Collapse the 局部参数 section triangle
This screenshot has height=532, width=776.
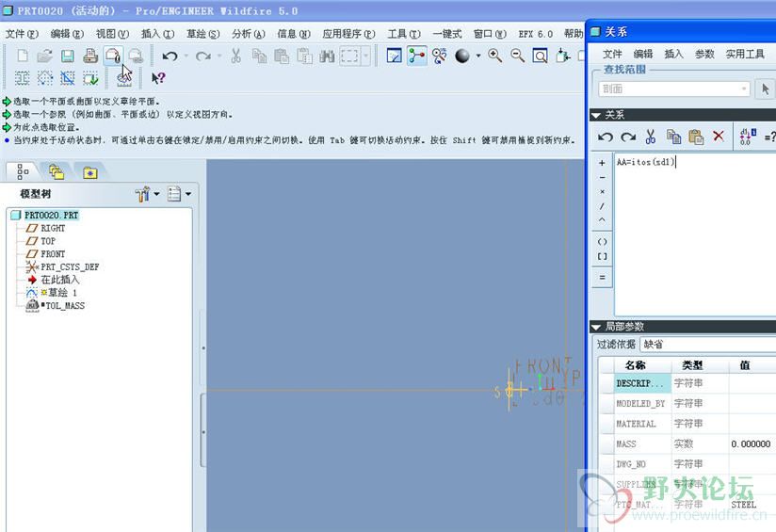(x=596, y=327)
